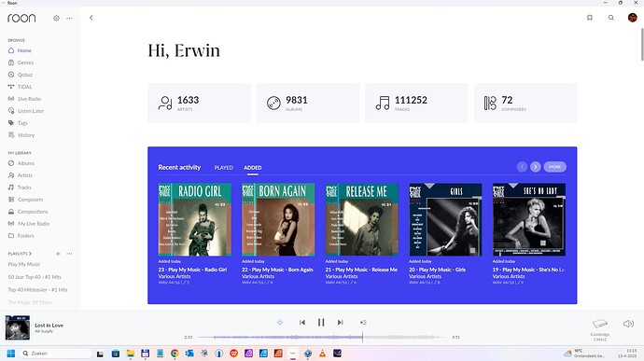The height and width of the screenshot is (361, 644).
Task: Open the 9831 Albums stat card
Action: point(308,103)
